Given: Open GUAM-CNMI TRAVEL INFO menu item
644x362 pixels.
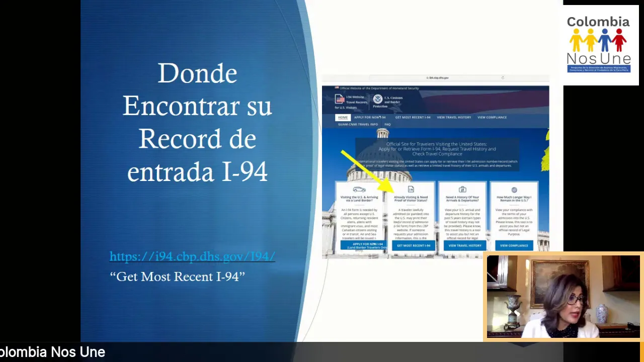Looking at the screenshot, I should (358, 124).
